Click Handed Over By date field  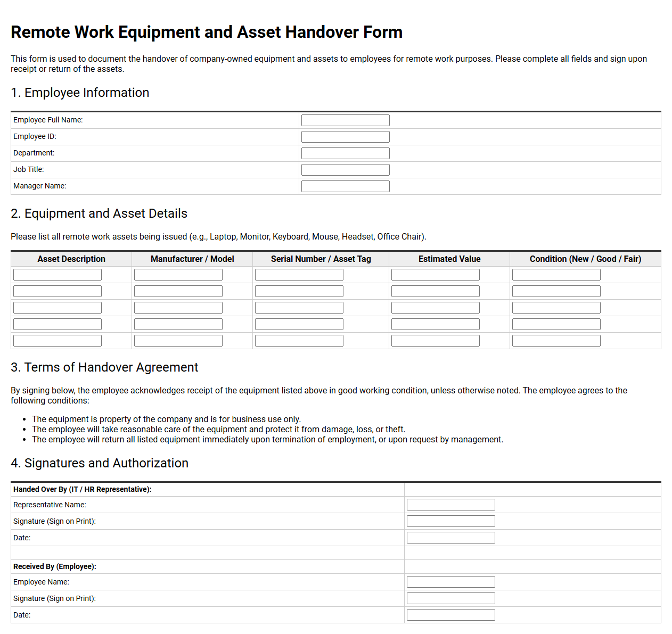click(x=451, y=538)
